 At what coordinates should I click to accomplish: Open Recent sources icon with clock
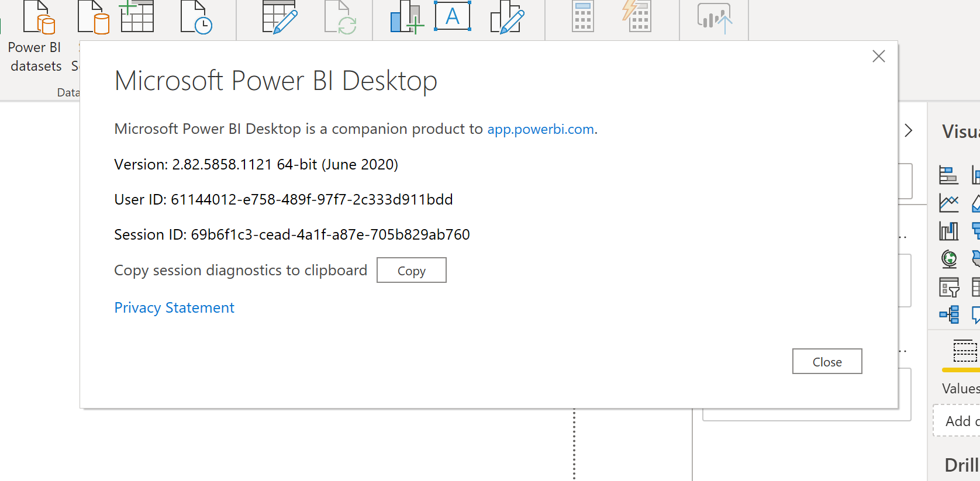point(196,17)
